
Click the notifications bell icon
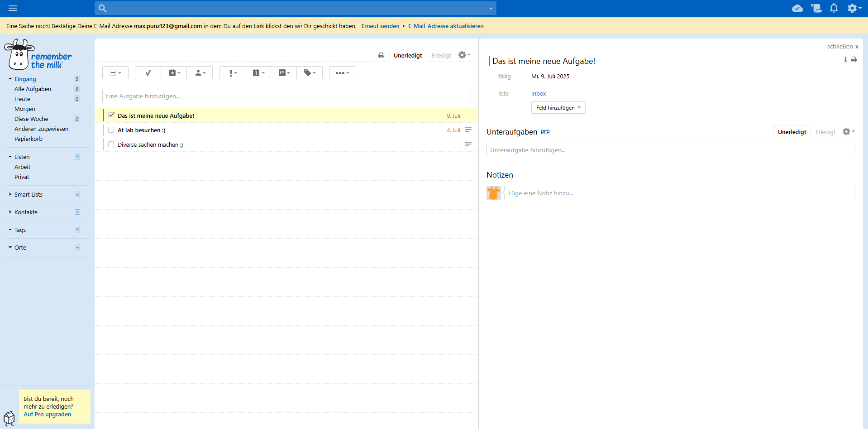point(834,8)
